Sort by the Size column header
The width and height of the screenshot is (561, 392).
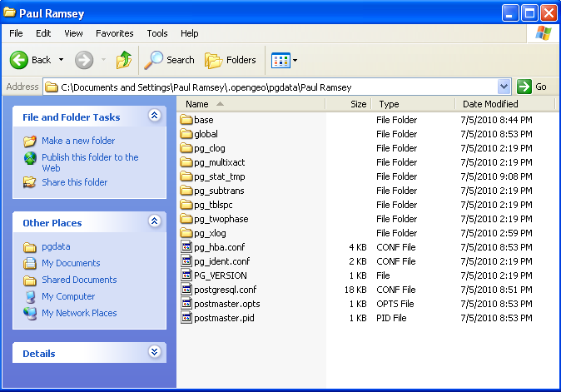tap(349, 104)
